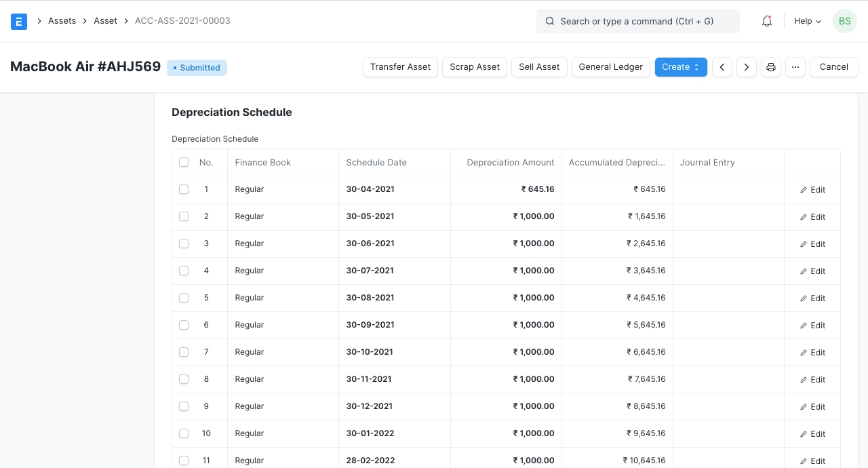The image size is (868, 468).
Task: Edit depreciation row 5
Action: [x=812, y=298]
